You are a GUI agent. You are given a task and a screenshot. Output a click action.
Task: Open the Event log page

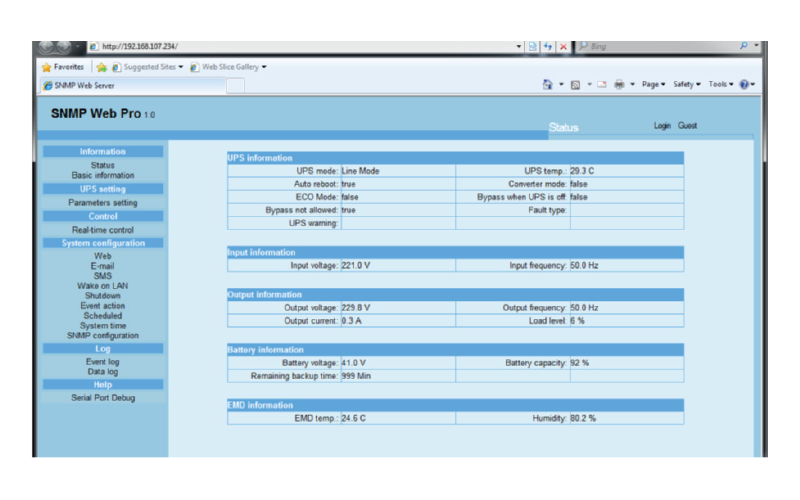pos(103,361)
